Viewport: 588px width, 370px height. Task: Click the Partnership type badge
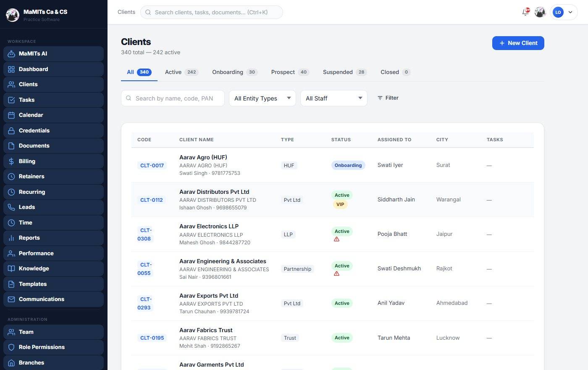pyautogui.click(x=297, y=269)
